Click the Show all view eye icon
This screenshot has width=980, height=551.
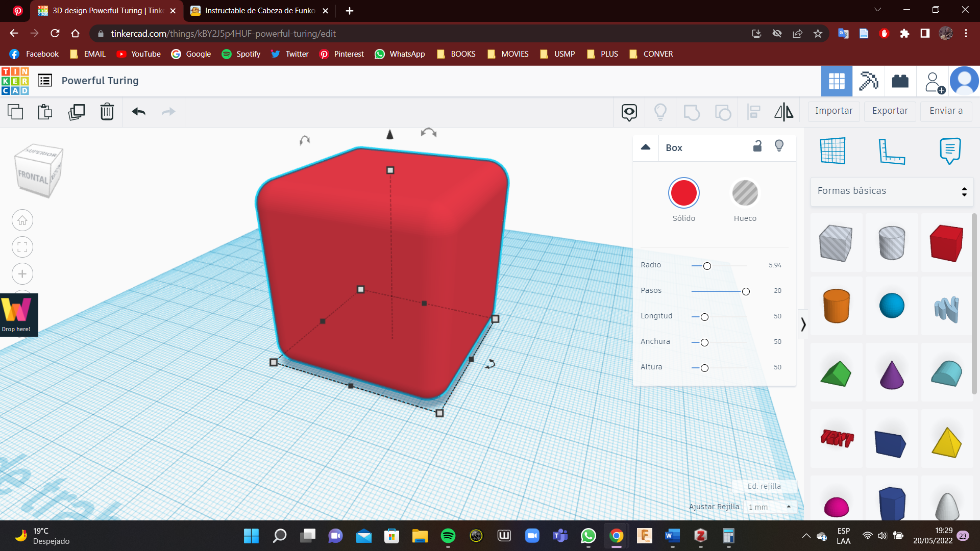[x=629, y=112]
